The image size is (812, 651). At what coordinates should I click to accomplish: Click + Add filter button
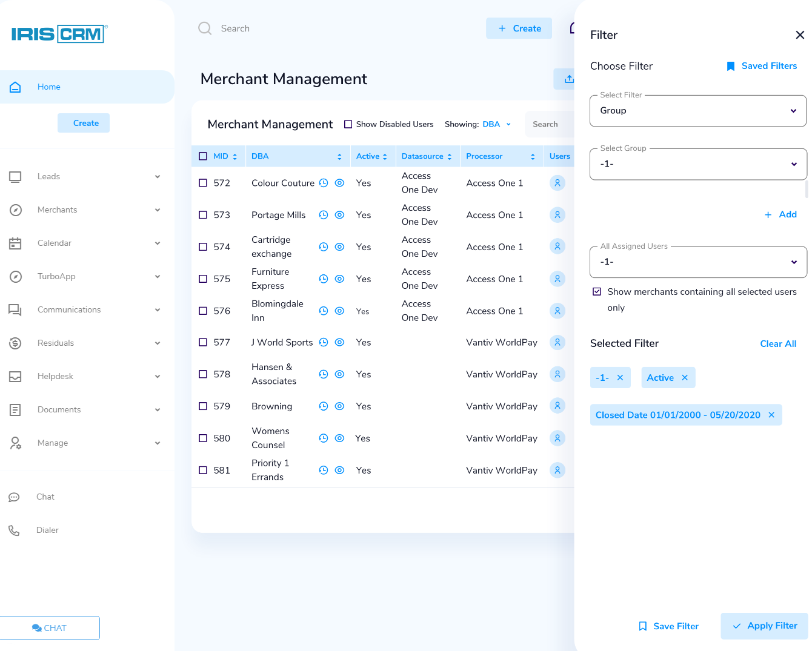(780, 214)
